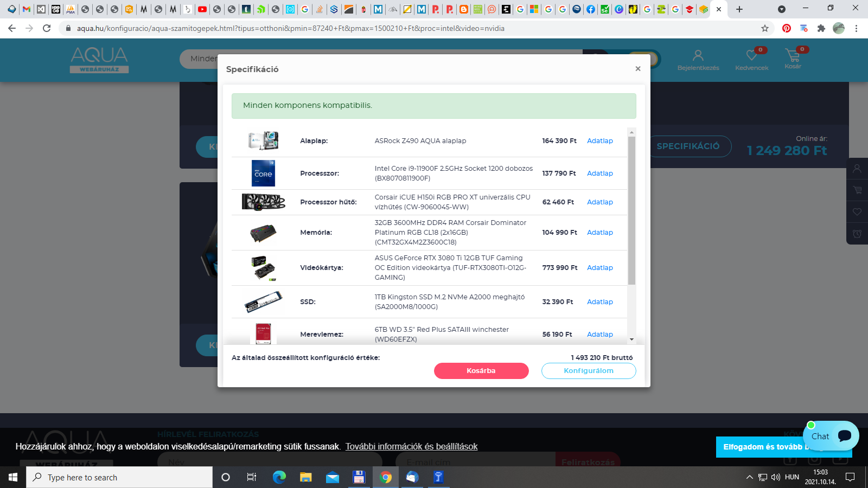Click the Pinterest extension icon

[x=787, y=28]
